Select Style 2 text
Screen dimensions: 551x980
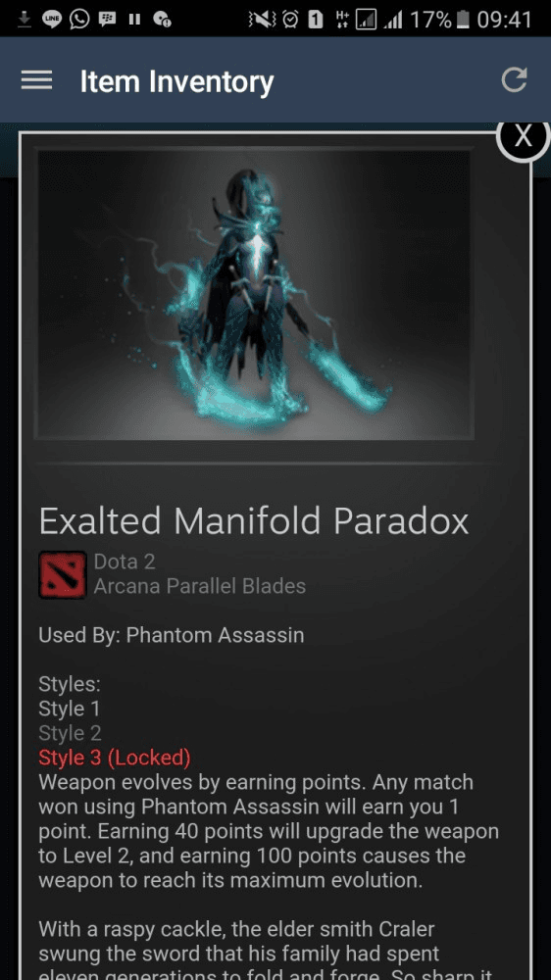tap(70, 733)
